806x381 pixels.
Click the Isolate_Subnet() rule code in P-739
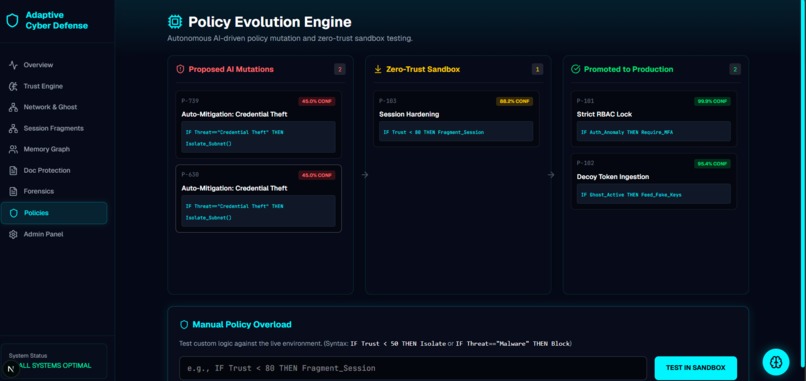(209, 144)
